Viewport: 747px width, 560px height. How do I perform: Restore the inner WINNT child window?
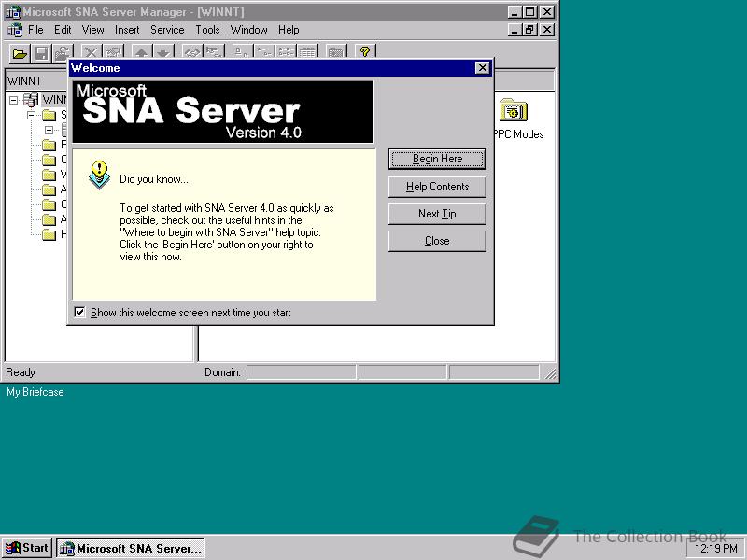(529, 30)
